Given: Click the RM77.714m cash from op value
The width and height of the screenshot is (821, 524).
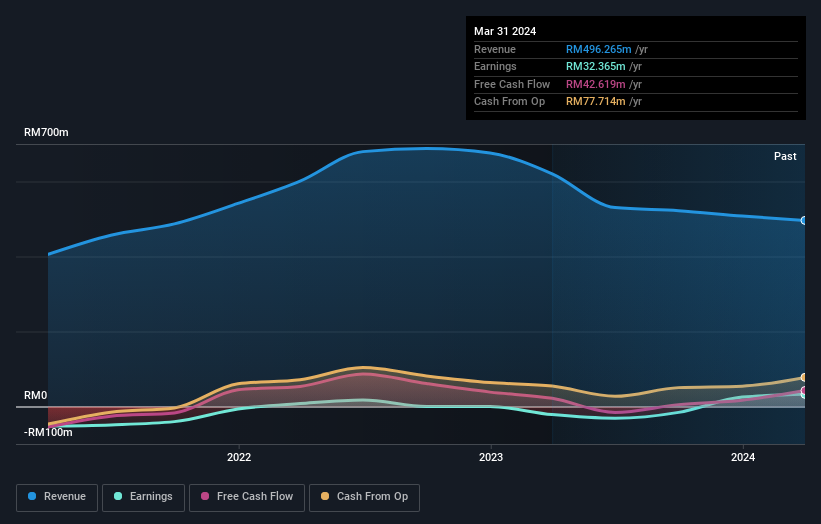Looking at the screenshot, I should [595, 102].
